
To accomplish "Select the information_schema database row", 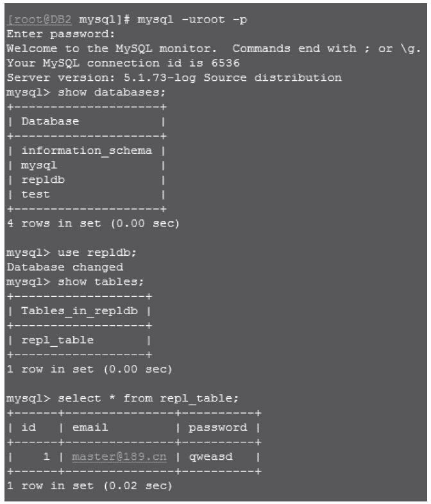I will (x=87, y=151).
